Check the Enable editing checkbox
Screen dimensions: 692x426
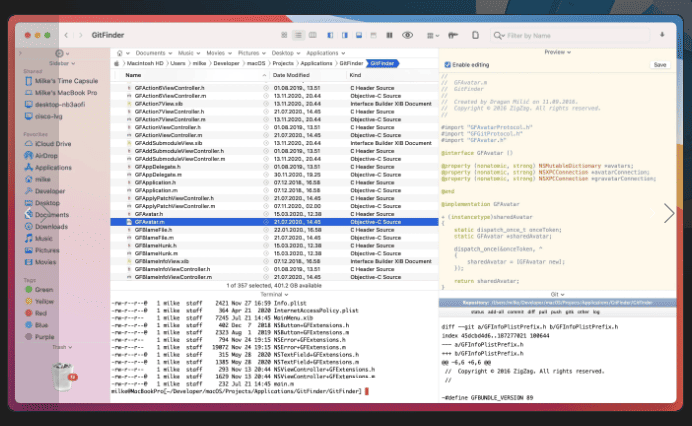(448, 65)
